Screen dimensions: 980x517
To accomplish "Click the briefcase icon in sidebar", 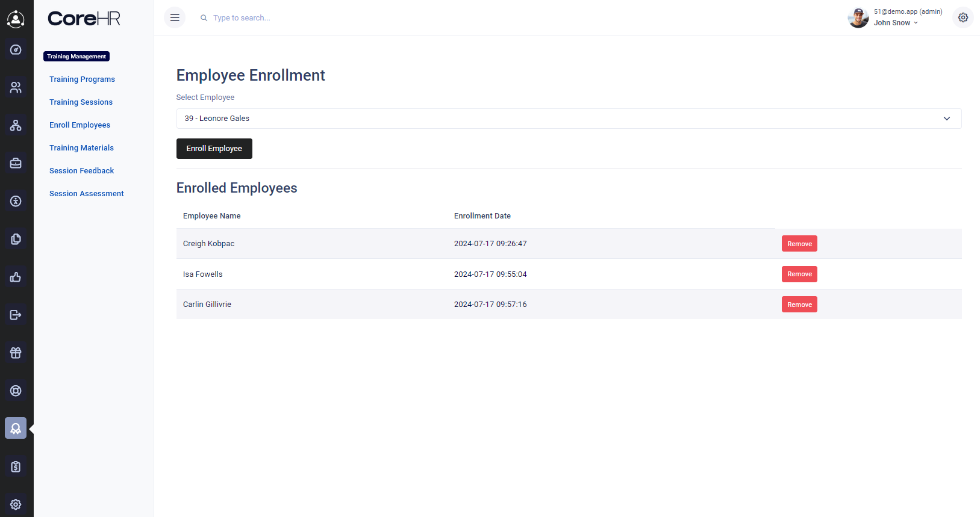I will click(16, 163).
